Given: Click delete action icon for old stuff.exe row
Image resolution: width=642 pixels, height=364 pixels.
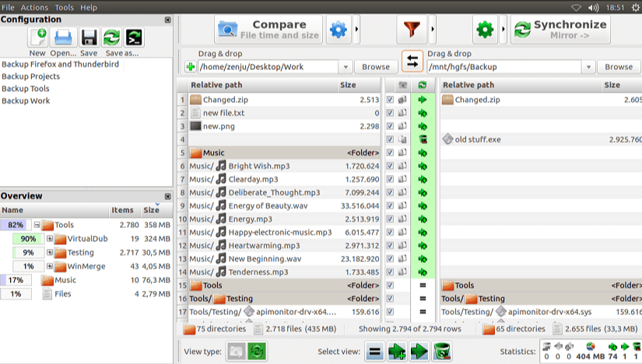Looking at the screenshot, I should coord(423,140).
